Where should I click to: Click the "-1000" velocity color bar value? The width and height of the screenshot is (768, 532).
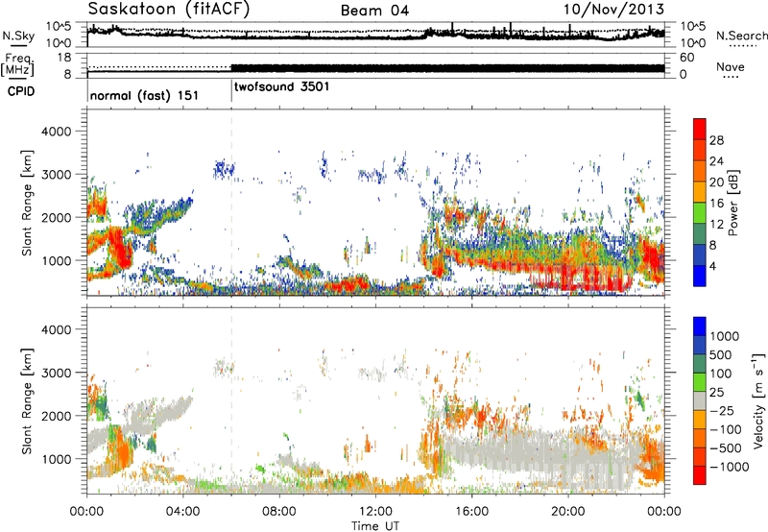coord(730,467)
